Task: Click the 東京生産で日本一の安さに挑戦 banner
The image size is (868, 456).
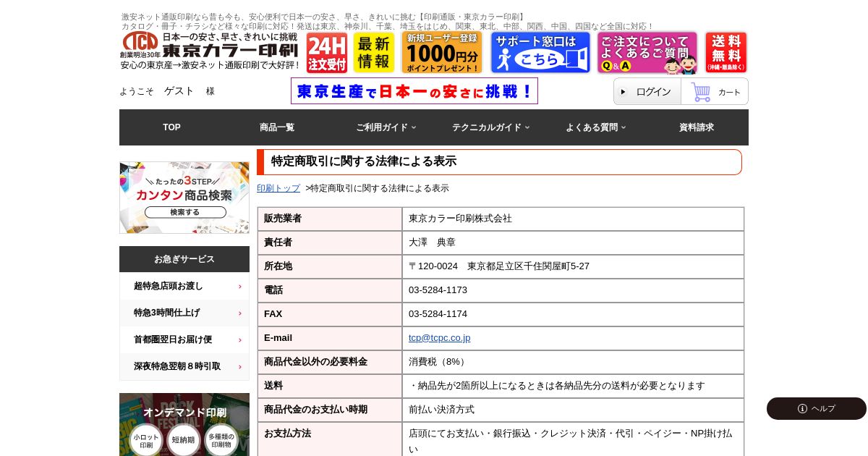Action: (x=414, y=91)
